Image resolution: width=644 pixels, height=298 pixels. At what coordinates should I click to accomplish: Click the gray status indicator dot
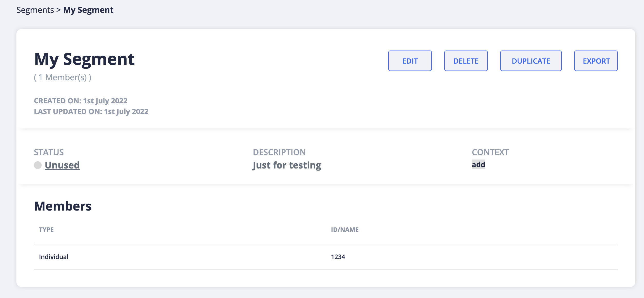[38, 165]
